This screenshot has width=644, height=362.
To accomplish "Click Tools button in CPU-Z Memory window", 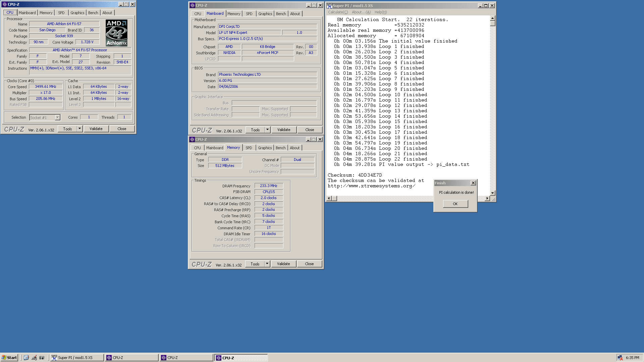I will click(x=255, y=264).
